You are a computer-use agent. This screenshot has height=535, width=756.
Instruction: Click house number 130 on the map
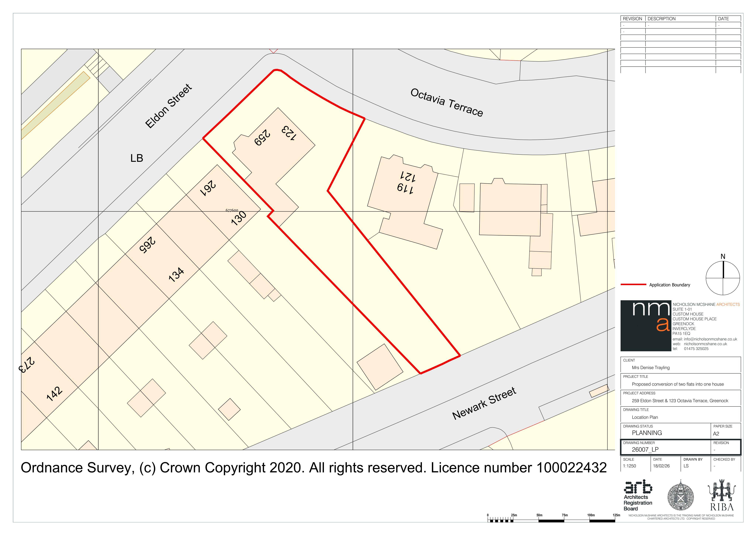click(239, 218)
